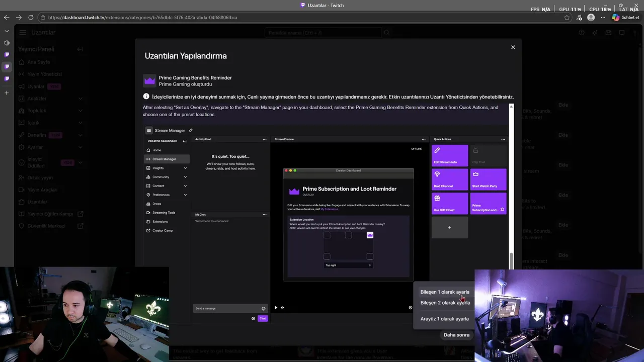Image resolution: width=644 pixels, height=362 pixels.
Task: Open the sparkle icon in Twitch header
Action: tap(595, 33)
